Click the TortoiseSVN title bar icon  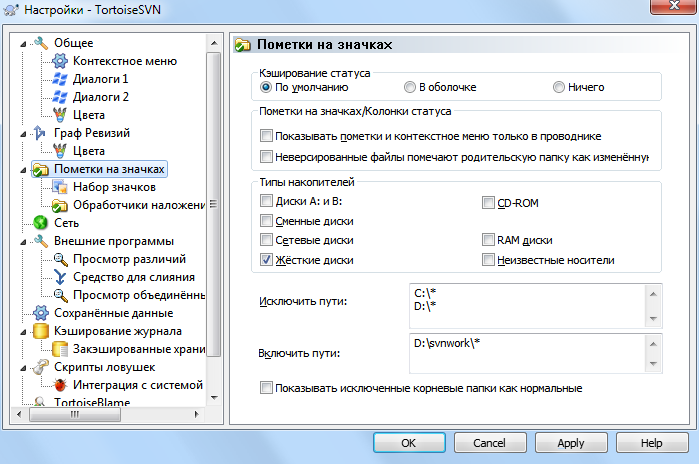pyautogui.click(x=11, y=10)
